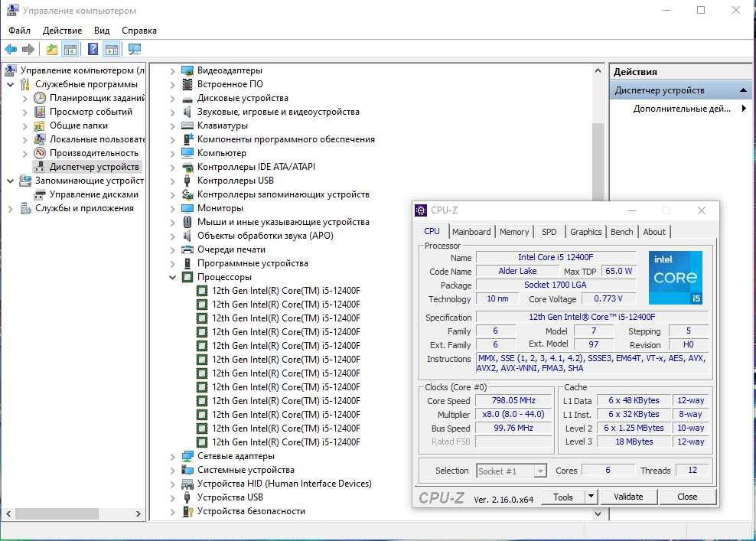The height and width of the screenshot is (541, 756).
Task: Click the Встроенное ПО chip icon
Action: click(x=187, y=84)
